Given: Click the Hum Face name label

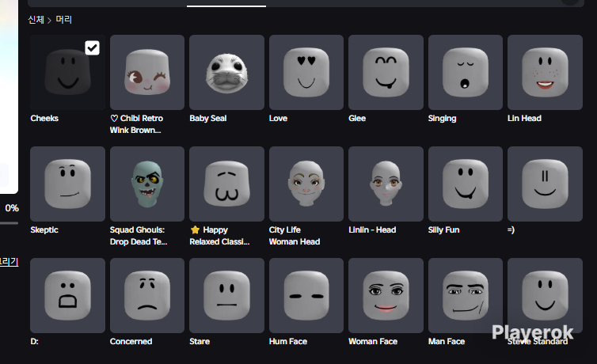Looking at the screenshot, I should tap(288, 342).
